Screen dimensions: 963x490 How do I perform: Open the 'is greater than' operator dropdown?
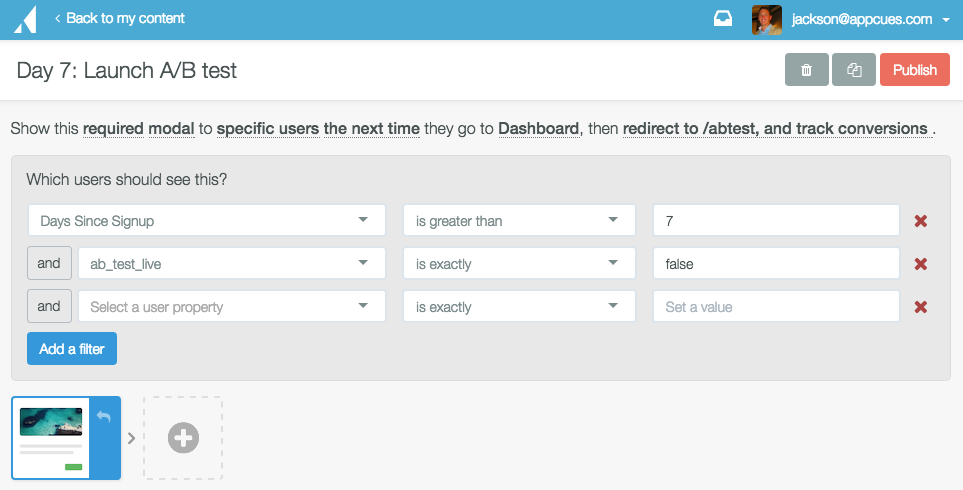click(519, 220)
